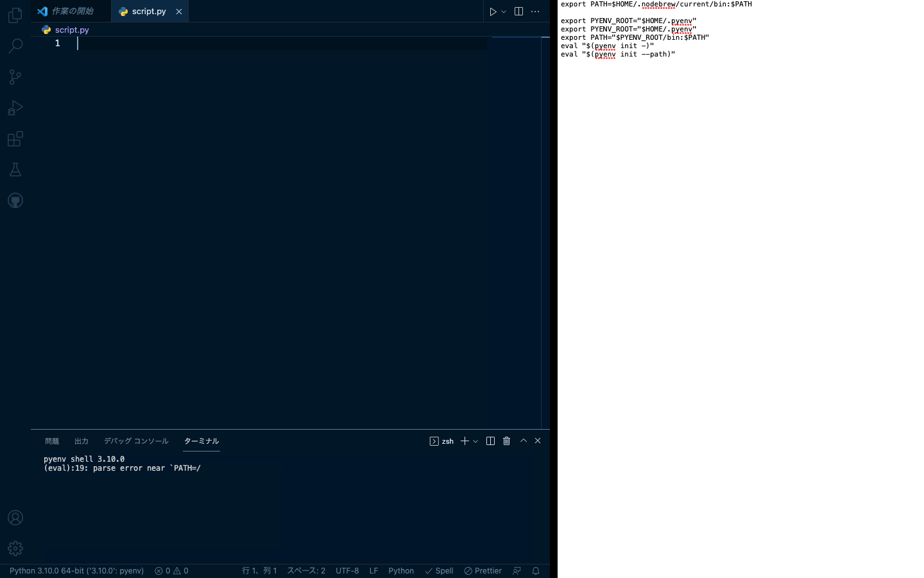Toggle the Spell checker status item
Viewport: 924px width, 578px height.
tap(439, 571)
